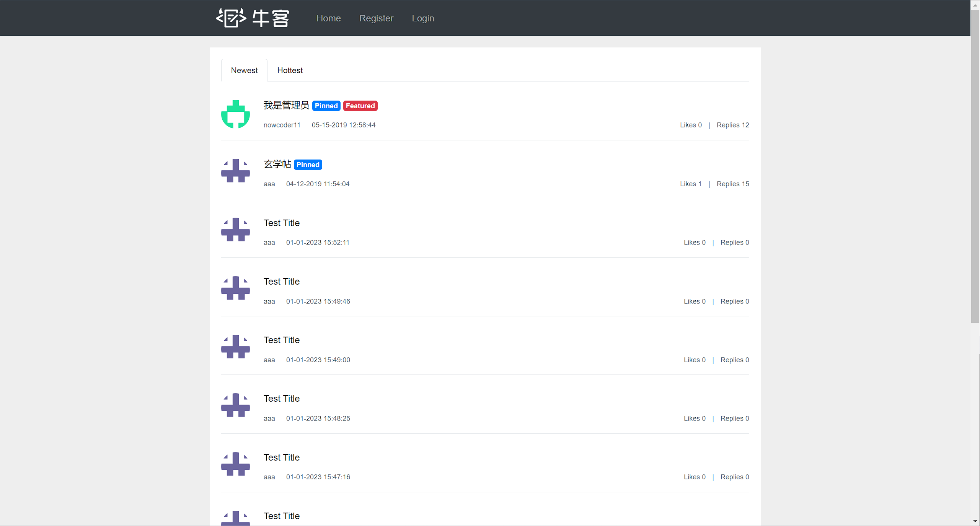Screen dimensions: 980x526
Task: Open the 玄学帖 post
Action: click(x=277, y=164)
